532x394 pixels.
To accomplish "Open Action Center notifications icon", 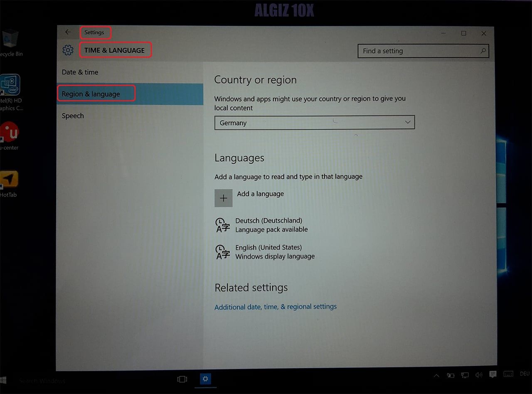I will pyautogui.click(x=493, y=374).
